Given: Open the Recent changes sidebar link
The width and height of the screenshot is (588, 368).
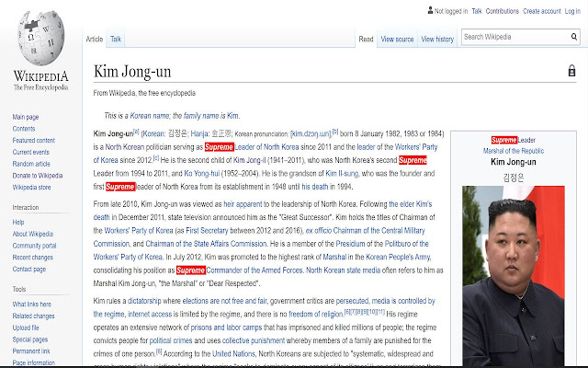Looking at the screenshot, I should click(33, 258).
